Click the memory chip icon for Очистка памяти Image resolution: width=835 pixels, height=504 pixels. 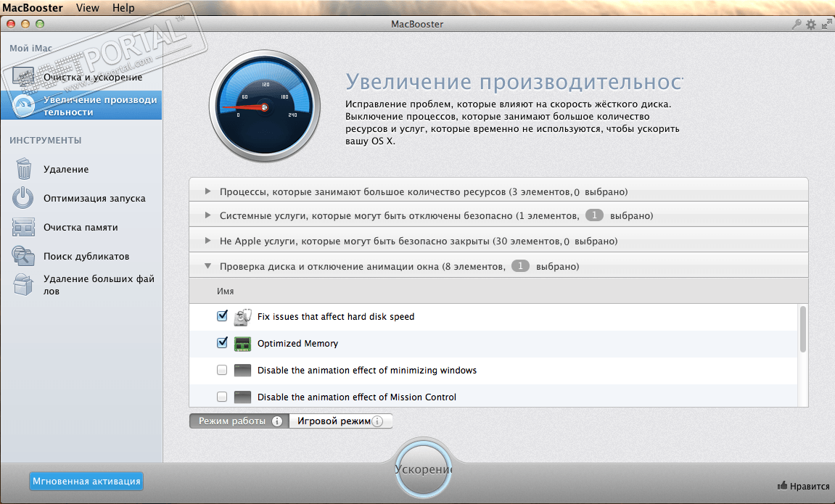click(23, 227)
